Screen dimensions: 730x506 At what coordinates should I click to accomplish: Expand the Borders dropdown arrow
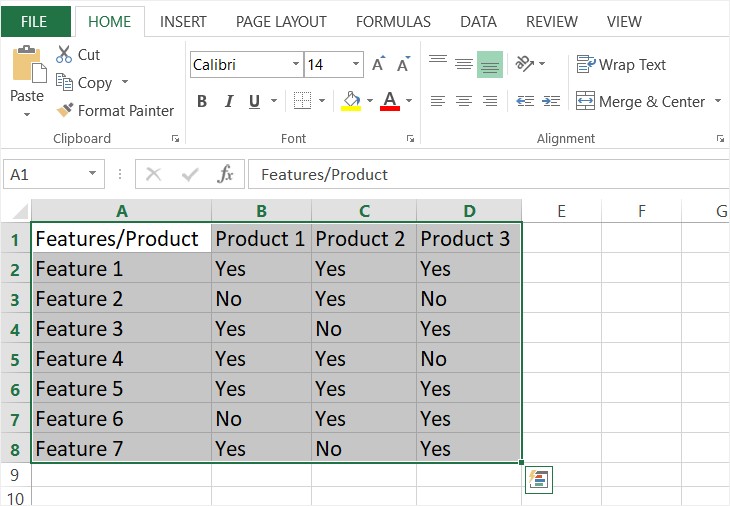click(x=322, y=101)
